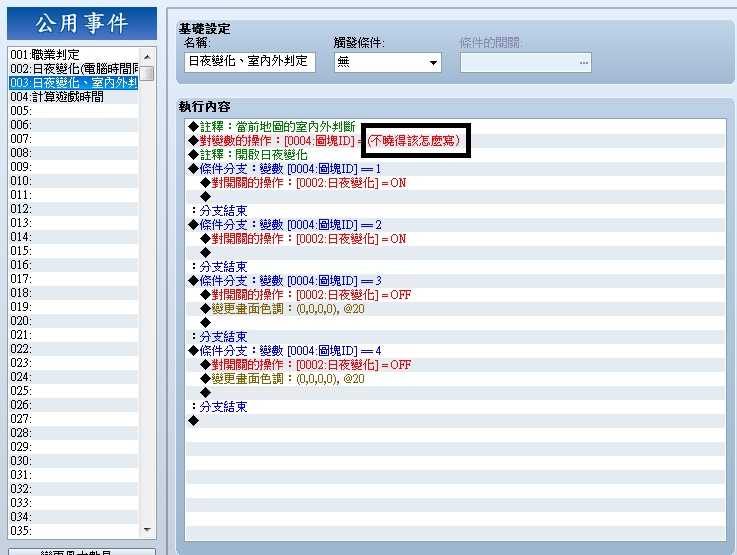737x555 pixels.
Task: Select empty common event slot 033
Action: point(74,503)
